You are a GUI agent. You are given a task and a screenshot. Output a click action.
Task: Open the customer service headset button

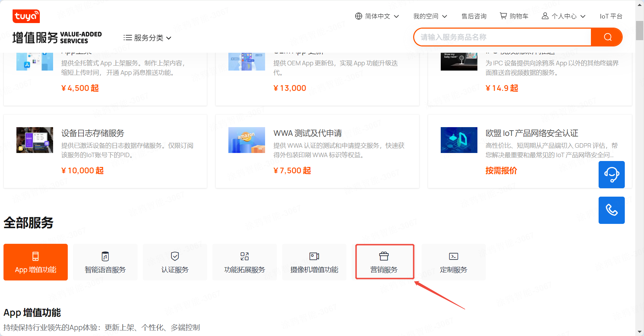tap(612, 175)
